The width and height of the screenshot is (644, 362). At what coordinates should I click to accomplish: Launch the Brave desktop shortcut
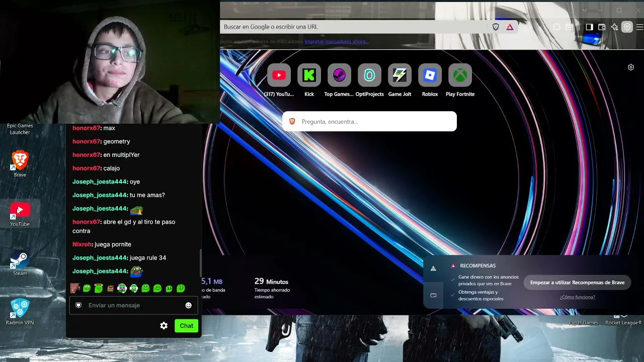pos(20,164)
